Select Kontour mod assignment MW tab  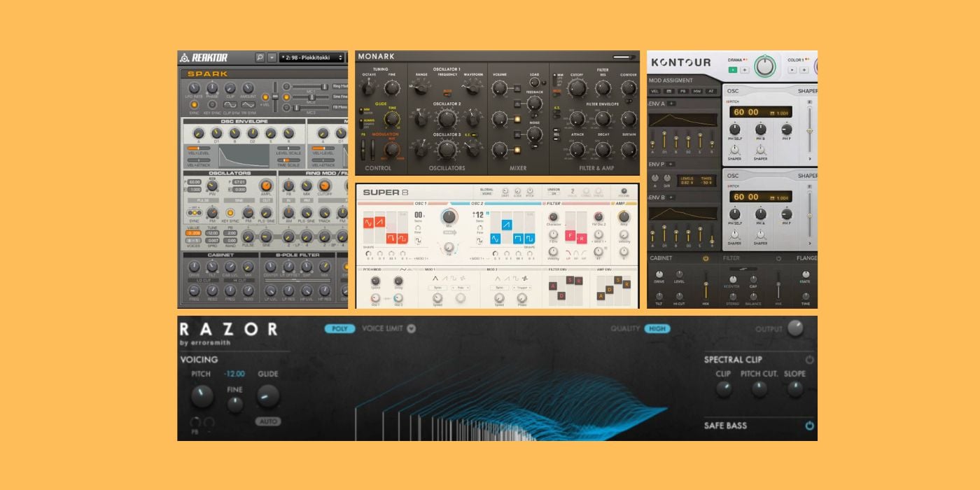click(x=696, y=91)
